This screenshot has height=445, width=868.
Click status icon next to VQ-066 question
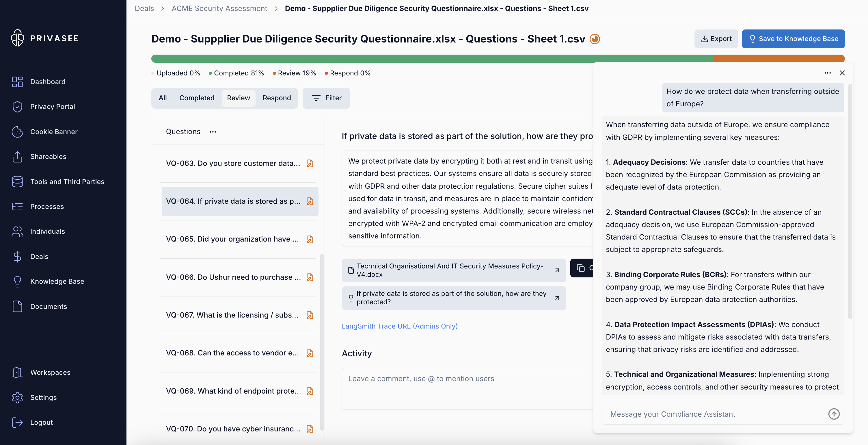310,277
